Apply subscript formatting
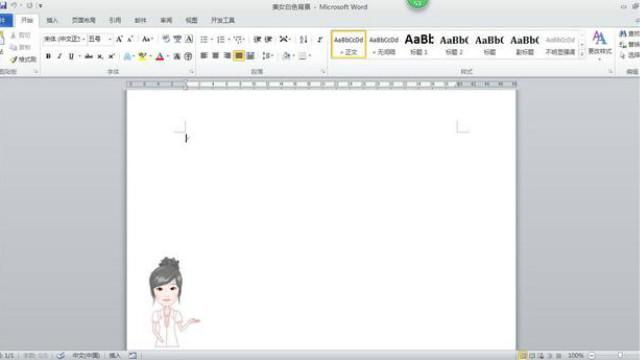The height and width of the screenshot is (360, 640). click(x=100, y=56)
